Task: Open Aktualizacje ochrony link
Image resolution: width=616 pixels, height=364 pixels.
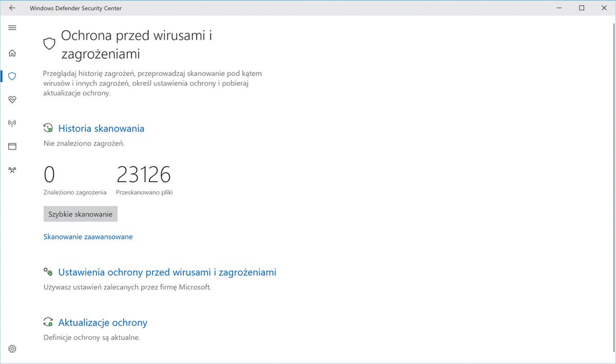Action: 103,322
